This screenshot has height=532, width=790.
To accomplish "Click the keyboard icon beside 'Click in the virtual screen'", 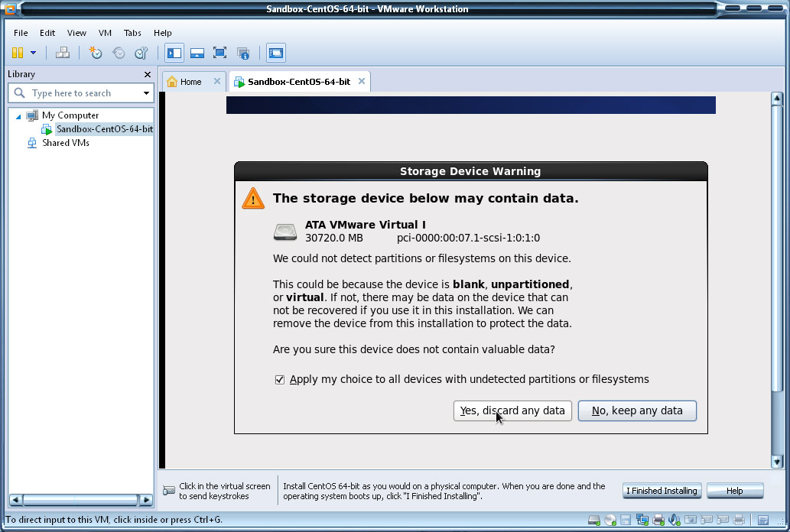I will [169, 490].
